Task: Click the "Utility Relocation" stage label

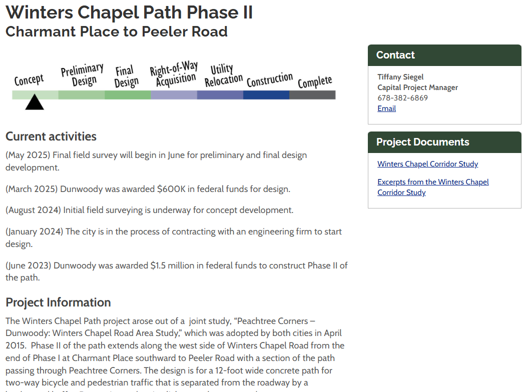Action: pos(224,75)
